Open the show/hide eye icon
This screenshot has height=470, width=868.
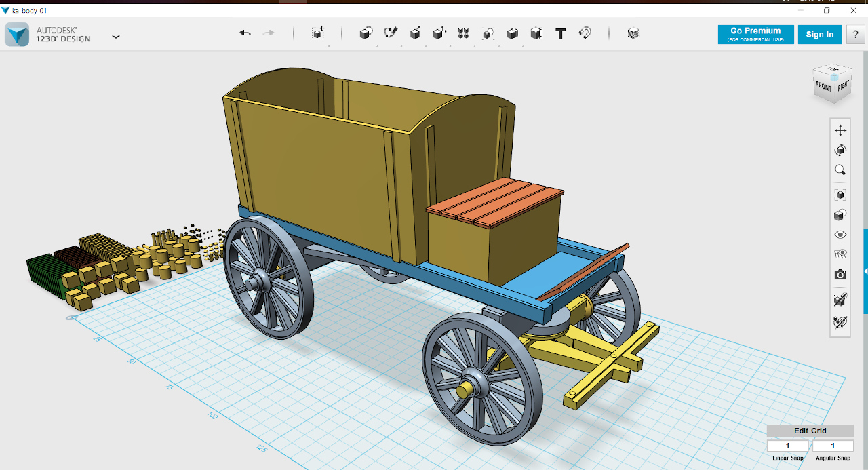click(840, 235)
